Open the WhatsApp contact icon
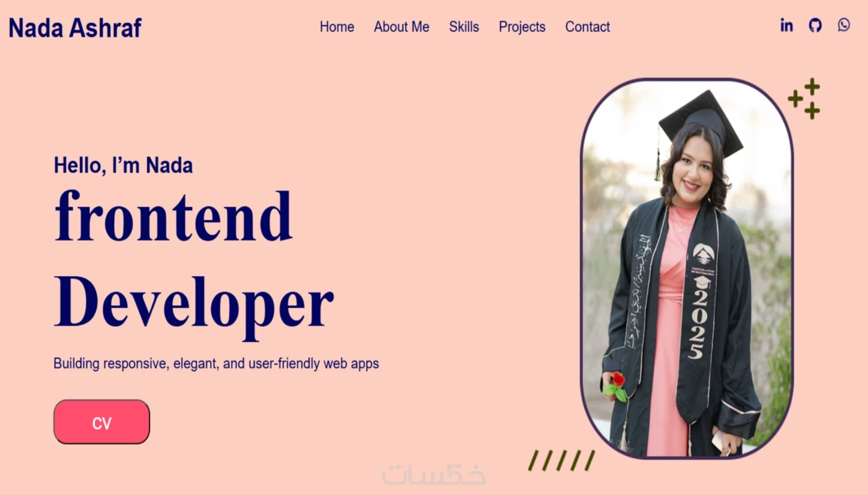 pyautogui.click(x=843, y=24)
